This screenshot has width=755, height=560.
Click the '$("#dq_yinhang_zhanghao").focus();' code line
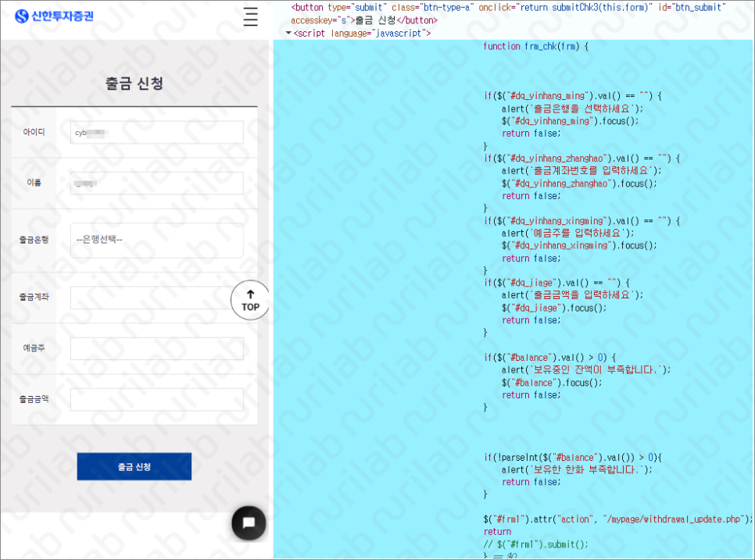579,184
